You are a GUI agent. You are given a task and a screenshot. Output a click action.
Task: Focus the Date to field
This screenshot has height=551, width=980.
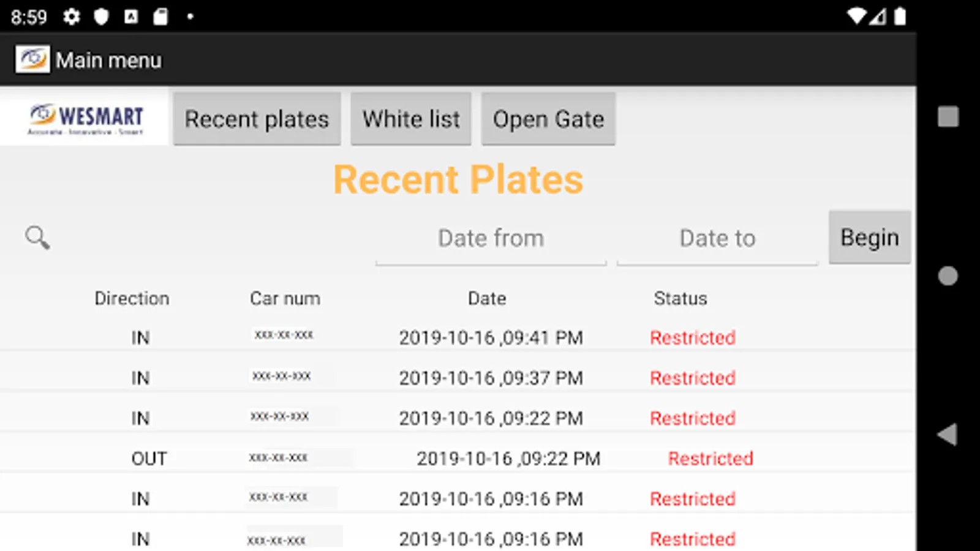717,239
